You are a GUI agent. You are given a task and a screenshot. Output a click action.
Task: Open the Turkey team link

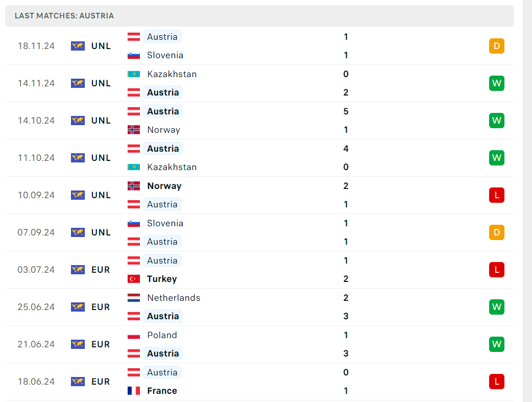pyautogui.click(x=162, y=279)
